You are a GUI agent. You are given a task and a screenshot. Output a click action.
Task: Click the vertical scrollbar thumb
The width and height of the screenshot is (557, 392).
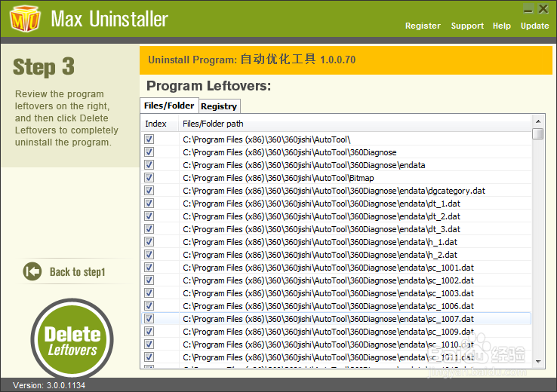coord(538,133)
